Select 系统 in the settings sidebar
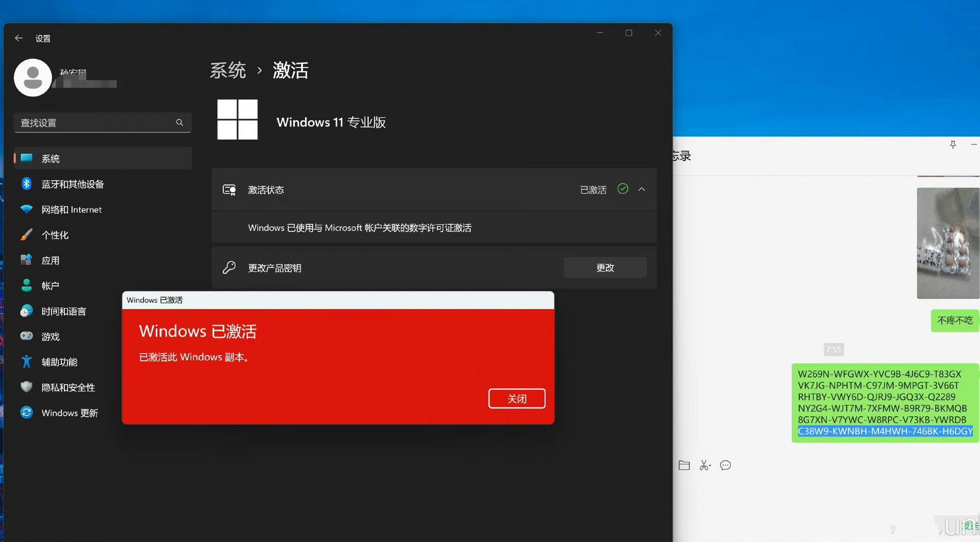Image resolution: width=980 pixels, height=542 pixels. coord(102,158)
